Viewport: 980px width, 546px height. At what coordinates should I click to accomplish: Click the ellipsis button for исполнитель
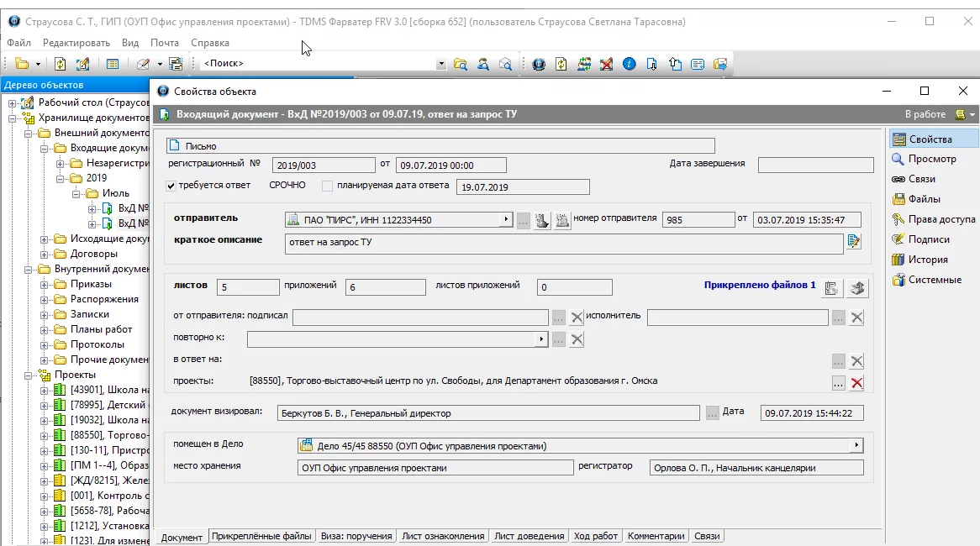tap(838, 318)
